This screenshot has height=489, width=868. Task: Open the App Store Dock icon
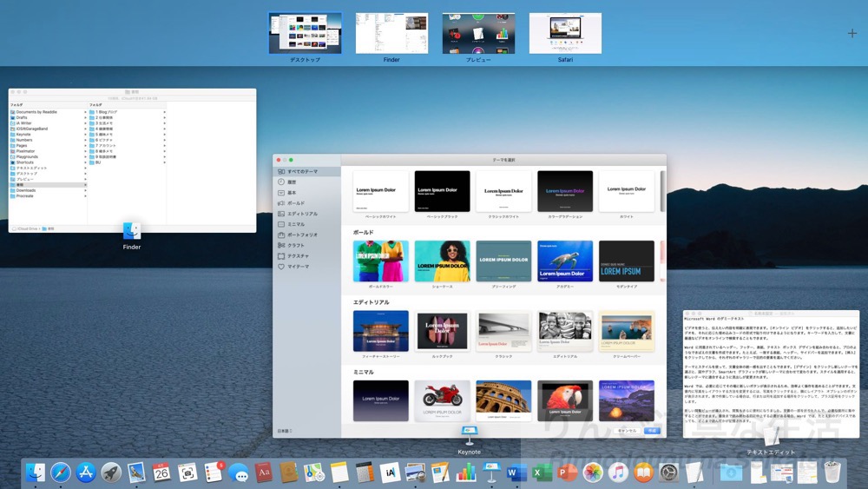[86, 472]
